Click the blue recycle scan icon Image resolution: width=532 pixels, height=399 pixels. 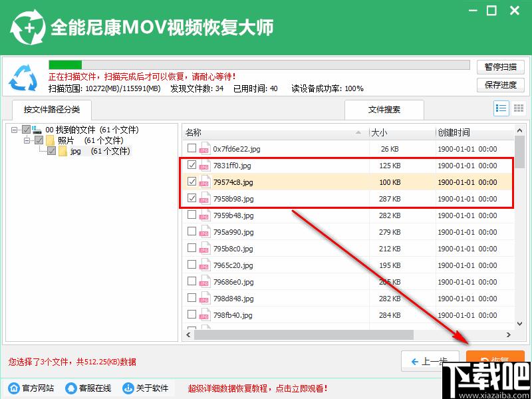tap(23, 77)
